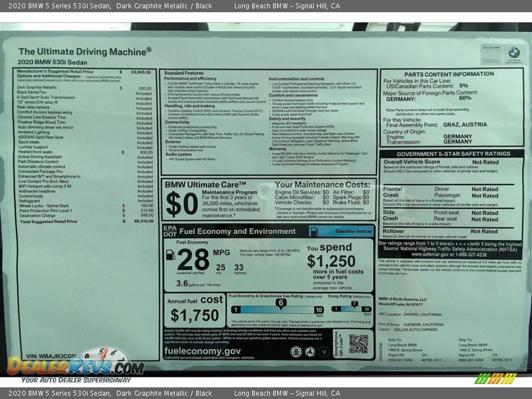Click the '2020 BMW 530i Sedan' sticker subtitle
This screenshot has height=399, width=532.
(x=52, y=63)
